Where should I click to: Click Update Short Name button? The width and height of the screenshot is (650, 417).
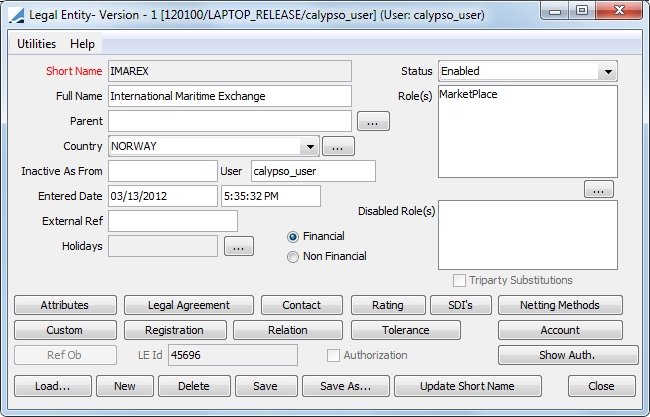(468, 386)
